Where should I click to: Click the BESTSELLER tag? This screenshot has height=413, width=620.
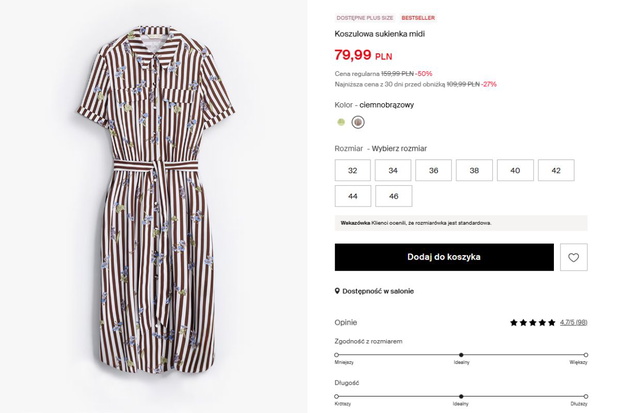[x=418, y=18]
